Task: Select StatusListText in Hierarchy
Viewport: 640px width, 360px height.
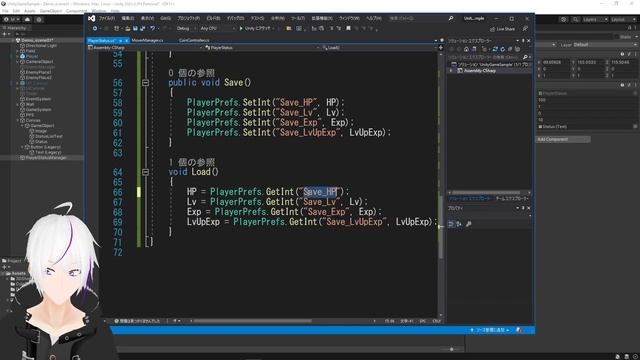Action: click(x=48, y=136)
